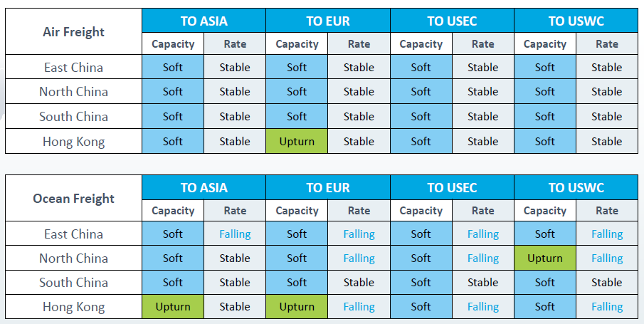Click Ocean Hong Kong to EUR Upturn cell
The height and width of the screenshot is (324, 644).
pyautogui.click(x=297, y=307)
